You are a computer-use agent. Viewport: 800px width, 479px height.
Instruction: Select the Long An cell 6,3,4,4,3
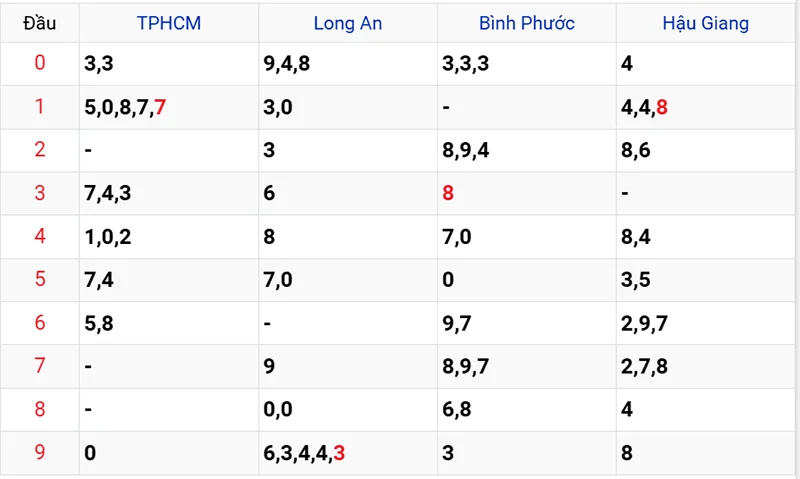[x=304, y=453]
